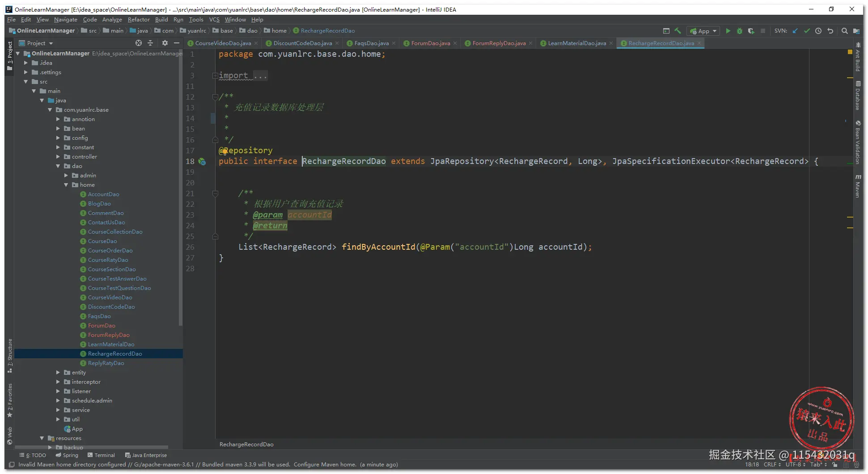Image resolution: width=868 pixels, height=474 pixels.
Task: Run App with coverage
Action: coord(751,31)
